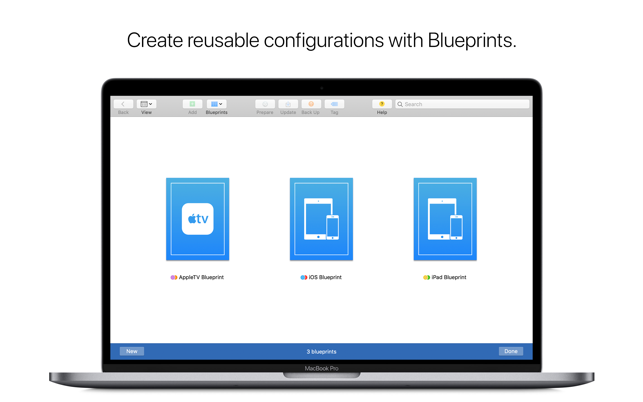Click the AppleTV Blueprint color tag dots
The image size is (643, 402).
(x=174, y=277)
